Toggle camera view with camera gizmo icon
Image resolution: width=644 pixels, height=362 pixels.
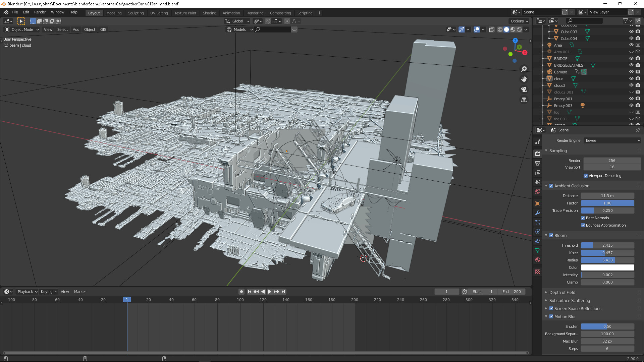pyautogui.click(x=524, y=89)
